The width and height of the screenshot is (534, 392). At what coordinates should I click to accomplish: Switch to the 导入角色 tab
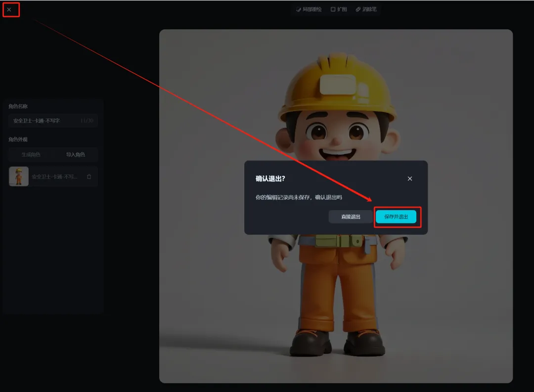coord(76,155)
